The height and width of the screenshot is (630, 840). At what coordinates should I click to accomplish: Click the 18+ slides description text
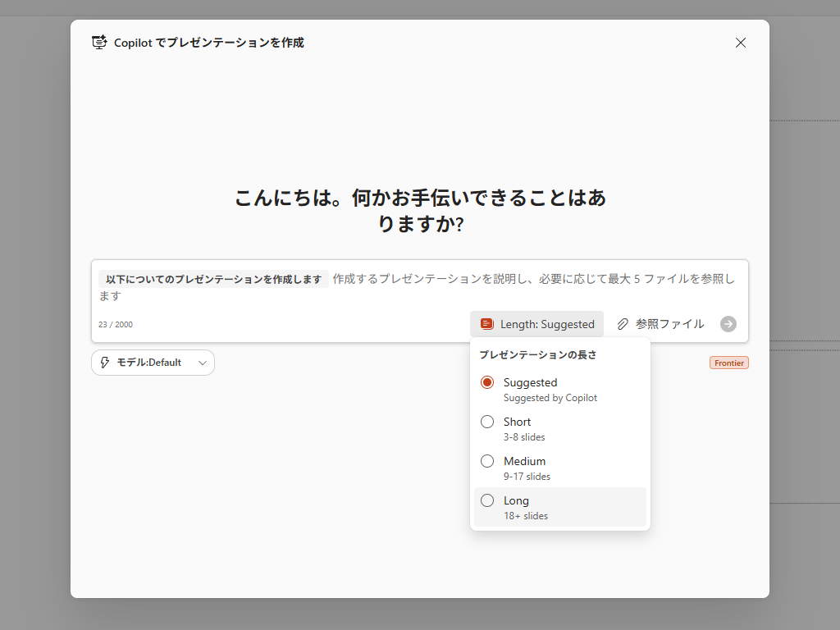pyautogui.click(x=526, y=516)
